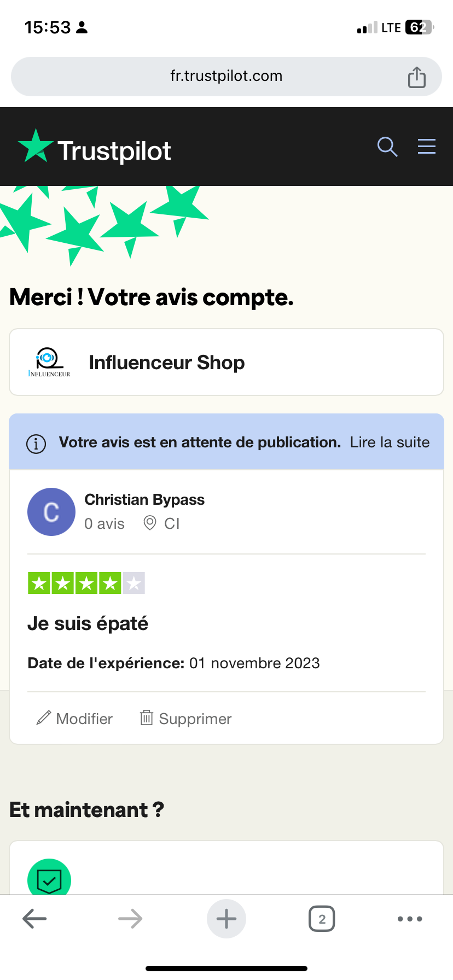Tap the info icon in pending banner
The height and width of the screenshot is (980, 453).
tap(36, 444)
